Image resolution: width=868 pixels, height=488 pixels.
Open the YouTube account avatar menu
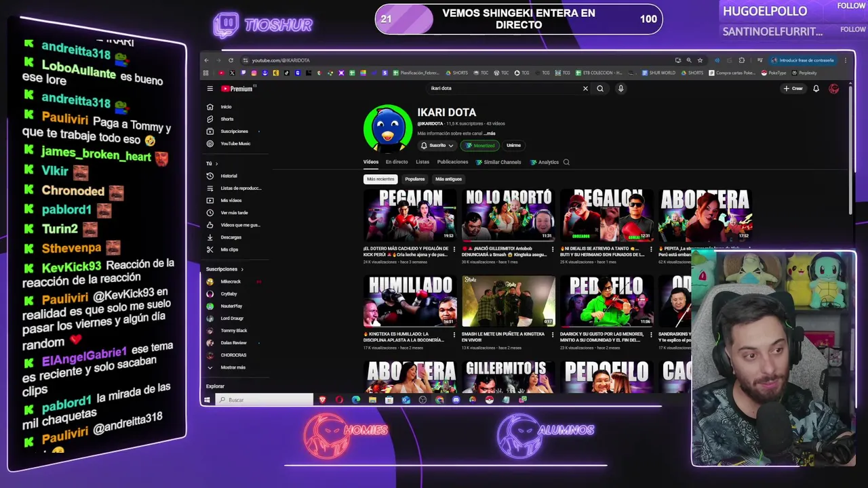[834, 89]
